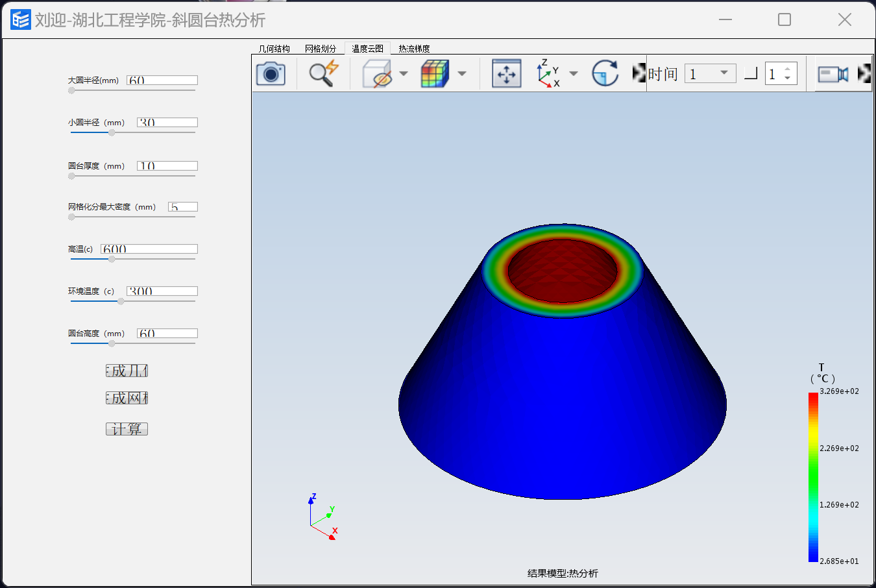Viewport: 876px width, 588px height.
Task: Click the 计算 button
Action: pos(127,429)
